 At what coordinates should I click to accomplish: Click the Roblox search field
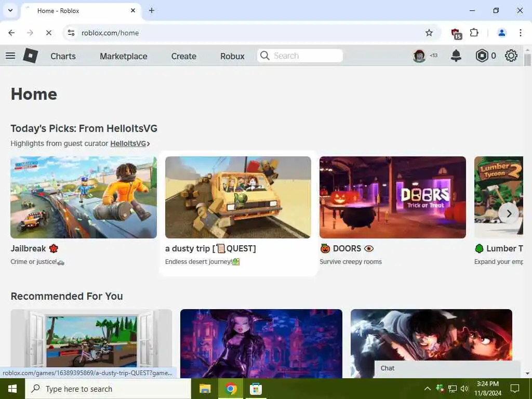[300, 56]
